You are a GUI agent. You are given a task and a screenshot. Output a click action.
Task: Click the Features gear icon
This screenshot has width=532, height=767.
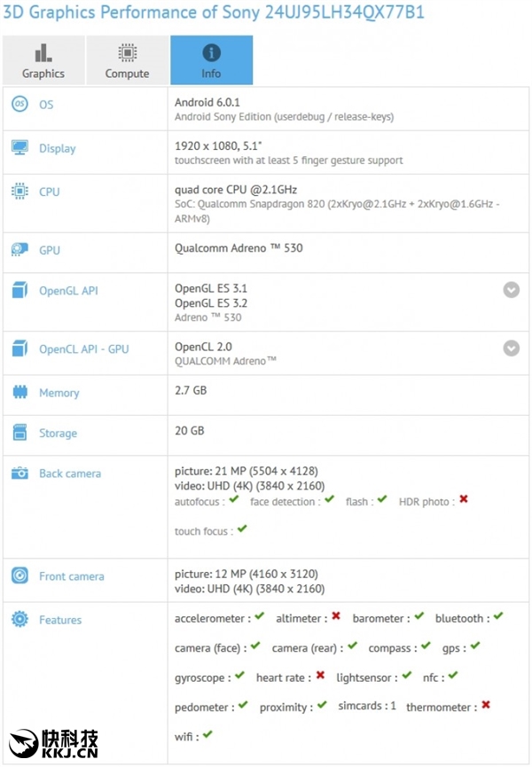tap(20, 620)
